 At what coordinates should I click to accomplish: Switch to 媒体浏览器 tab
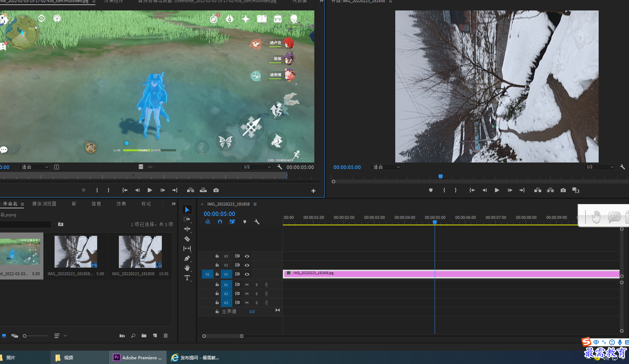point(44,204)
